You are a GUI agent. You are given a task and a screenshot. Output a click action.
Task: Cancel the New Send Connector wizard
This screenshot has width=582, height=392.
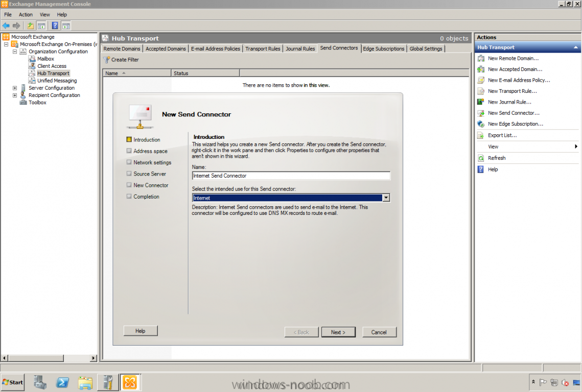point(379,332)
